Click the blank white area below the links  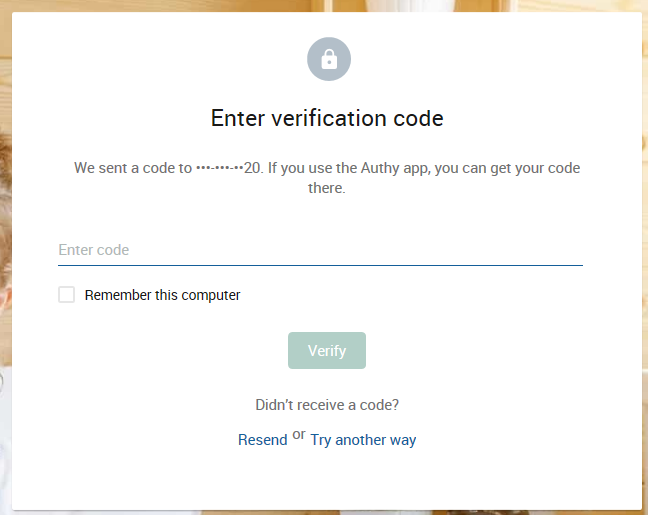pos(327,480)
